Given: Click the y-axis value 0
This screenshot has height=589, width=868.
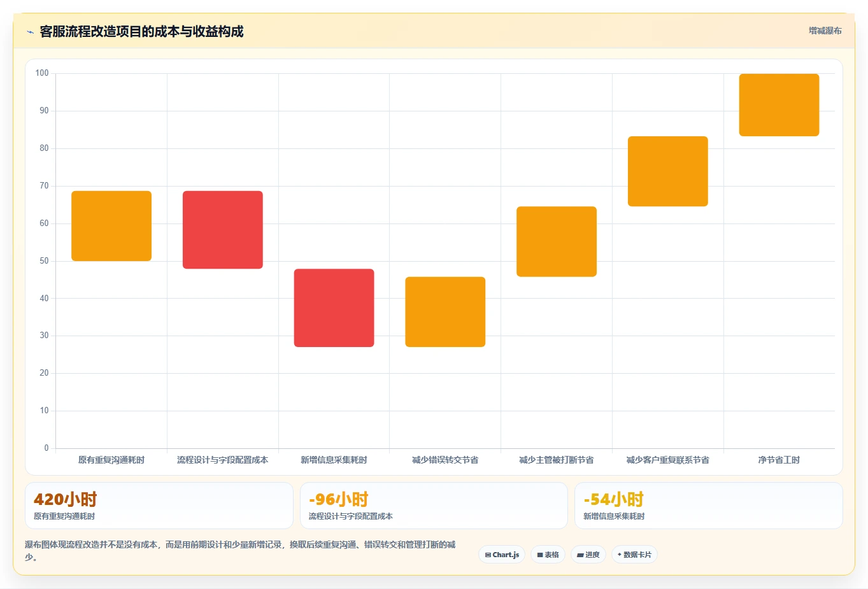Looking at the screenshot, I should tap(46, 448).
